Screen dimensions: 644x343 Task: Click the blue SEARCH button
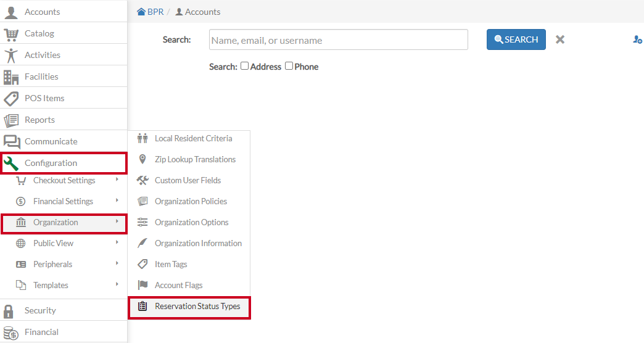pos(516,39)
